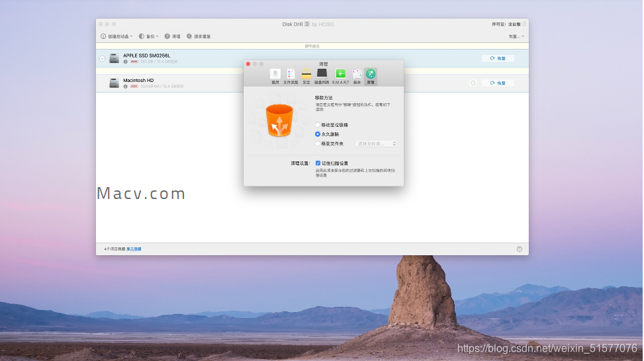Open the Duplicates (副本) preferences tab
Image resolution: width=644 pixels, height=361 pixels.
tap(357, 76)
